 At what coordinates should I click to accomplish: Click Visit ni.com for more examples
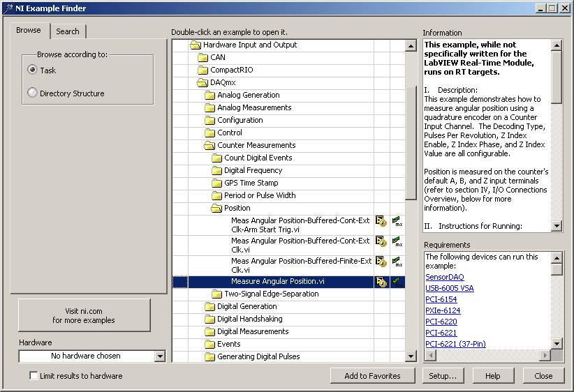click(84, 315)
